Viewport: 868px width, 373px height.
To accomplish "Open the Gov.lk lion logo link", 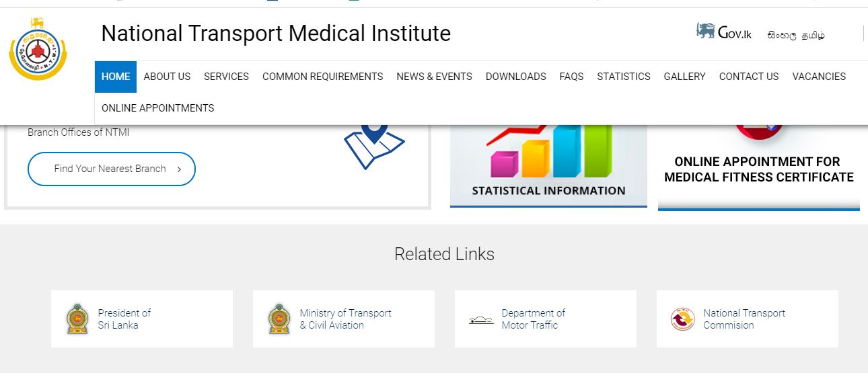I will coord(724,32).
